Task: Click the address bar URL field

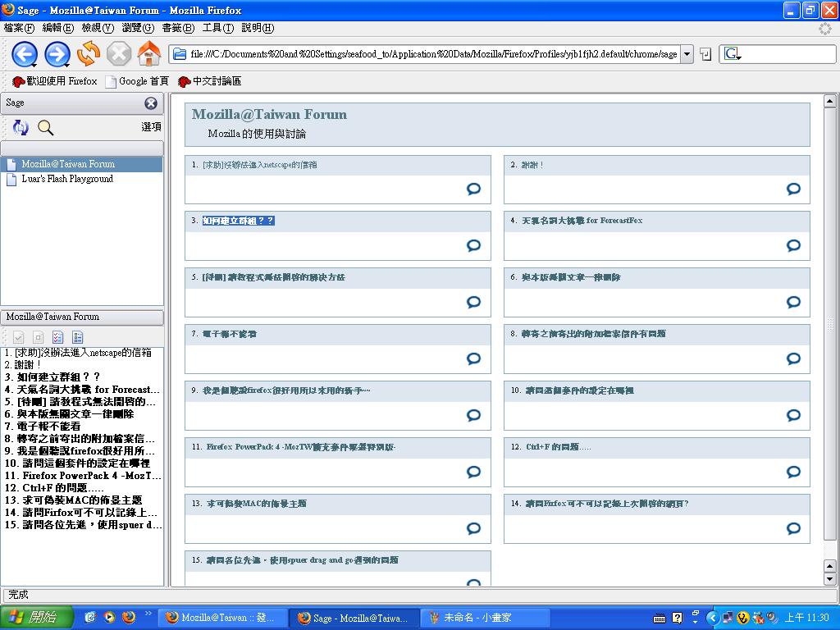Action: pyautogui.click(x=426, y=54)
